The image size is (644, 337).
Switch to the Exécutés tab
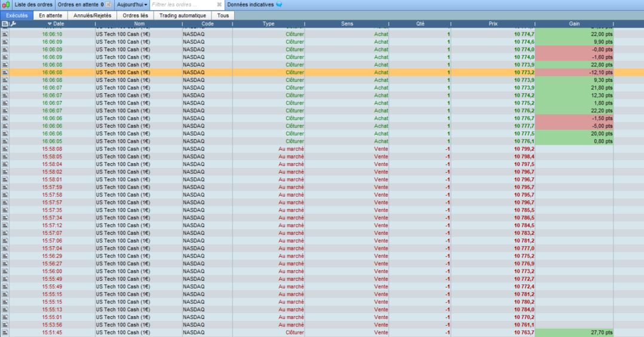click(x=17, y=16)
